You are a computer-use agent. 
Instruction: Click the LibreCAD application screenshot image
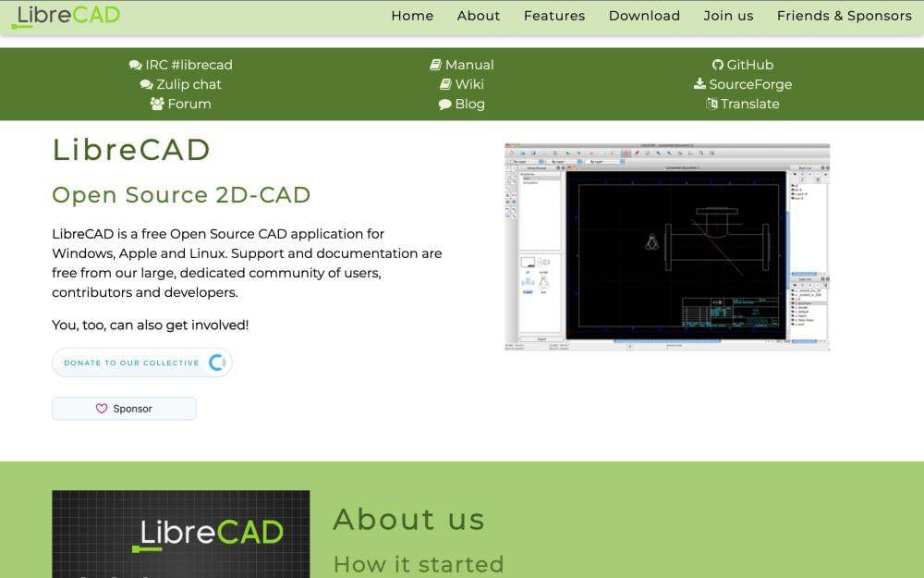[669, 246]
